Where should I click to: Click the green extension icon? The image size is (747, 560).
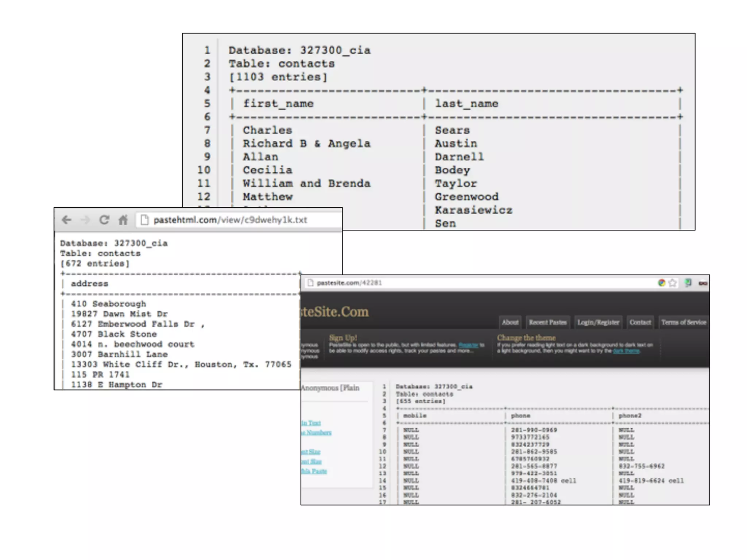(688, 283)
